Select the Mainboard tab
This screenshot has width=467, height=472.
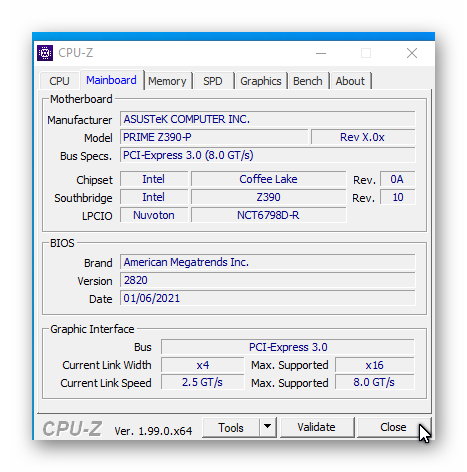[x=111, y=80]
